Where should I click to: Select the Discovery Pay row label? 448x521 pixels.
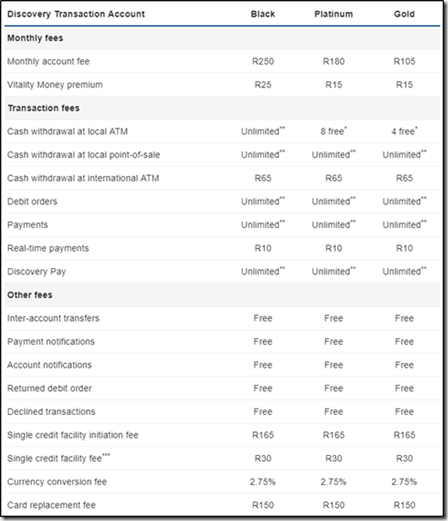pos(37,272)
